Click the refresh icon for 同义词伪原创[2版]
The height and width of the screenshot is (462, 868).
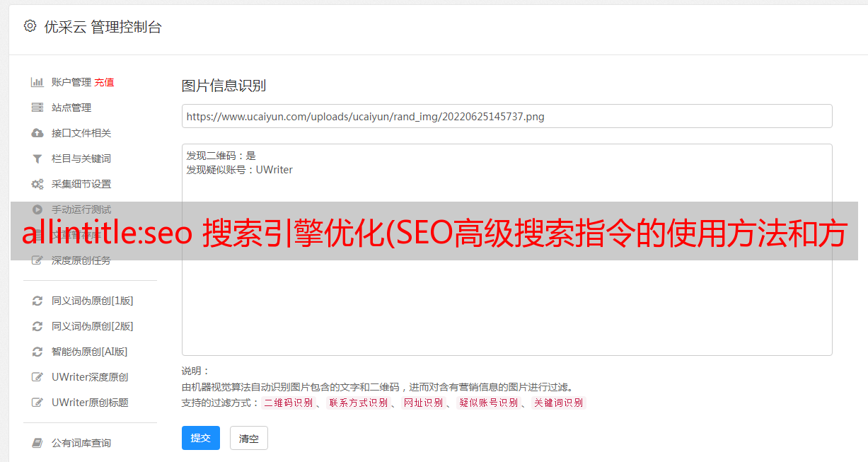tap(37, 326)
